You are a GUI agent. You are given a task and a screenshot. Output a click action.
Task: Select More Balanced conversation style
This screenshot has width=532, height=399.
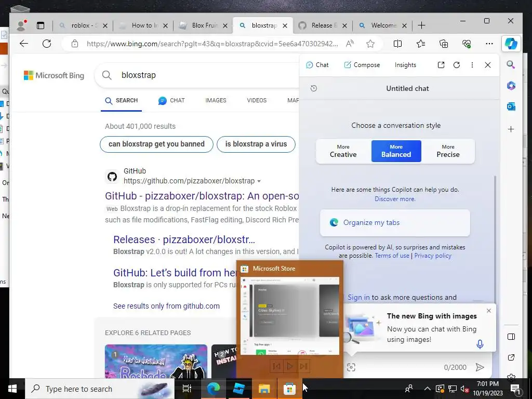point(396,151)
